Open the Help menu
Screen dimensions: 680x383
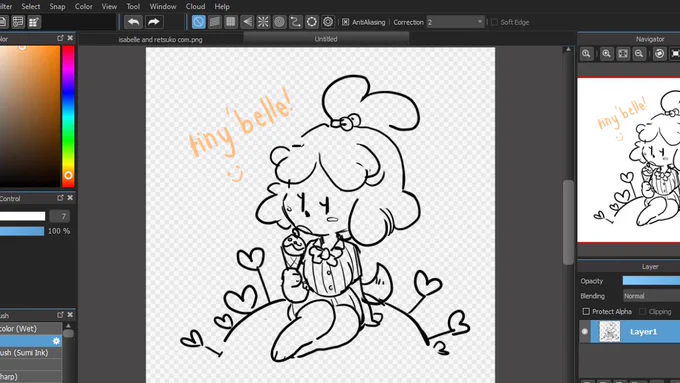point(222,7)
